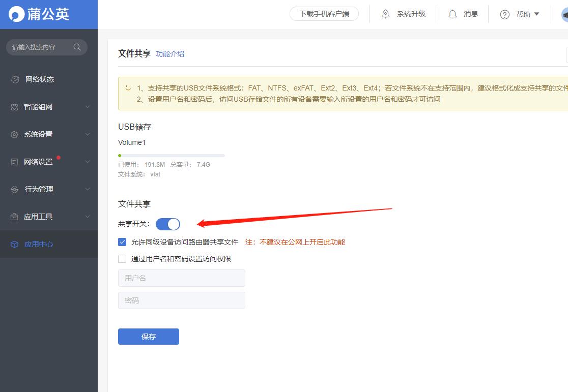
Task: Uncheck 允许同级设备访问路由器共享文件
Action: tap(122, 242)
